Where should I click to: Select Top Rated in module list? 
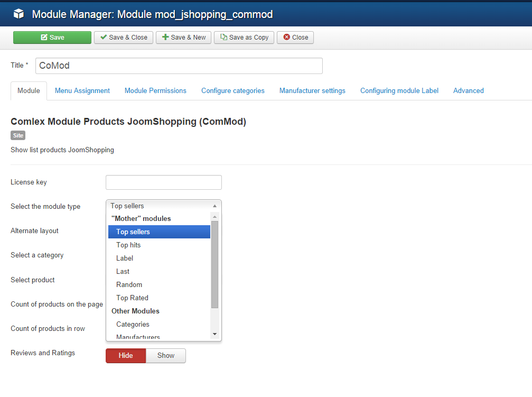pyautogui.click(x=132, y=298)
